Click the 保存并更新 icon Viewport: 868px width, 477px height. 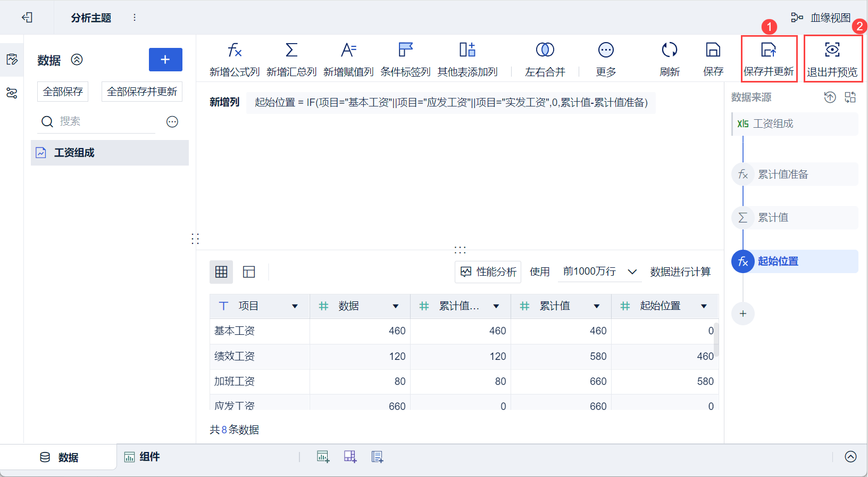click(769, 51)
